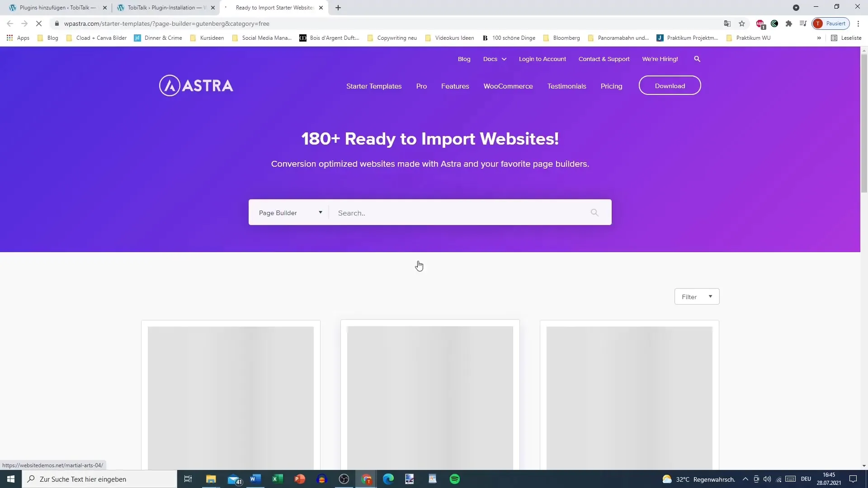The image size is (868, 488).
Task: Open the Adblock extension icon
Action: tap(760, 23)
